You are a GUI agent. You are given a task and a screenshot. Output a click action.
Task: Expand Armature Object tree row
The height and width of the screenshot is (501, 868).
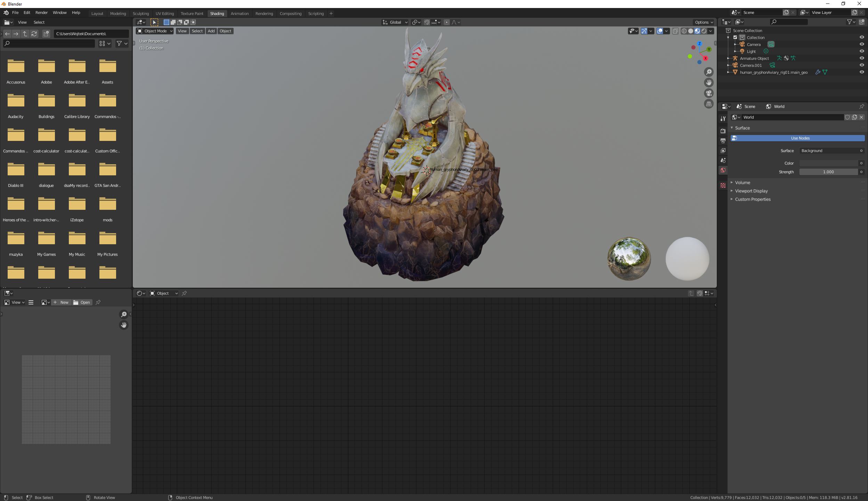point(728,58)
